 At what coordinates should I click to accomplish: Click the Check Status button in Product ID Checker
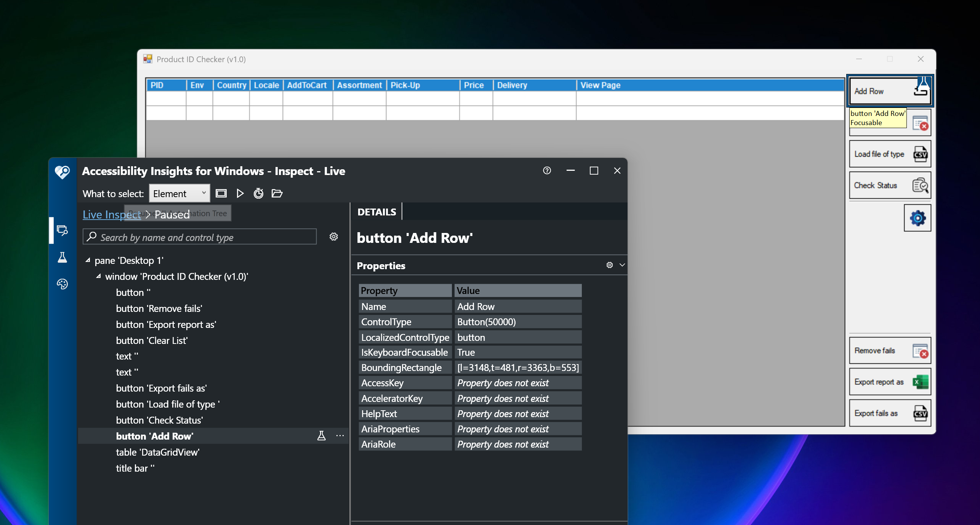pyautogui.click(x=890, y=185)
